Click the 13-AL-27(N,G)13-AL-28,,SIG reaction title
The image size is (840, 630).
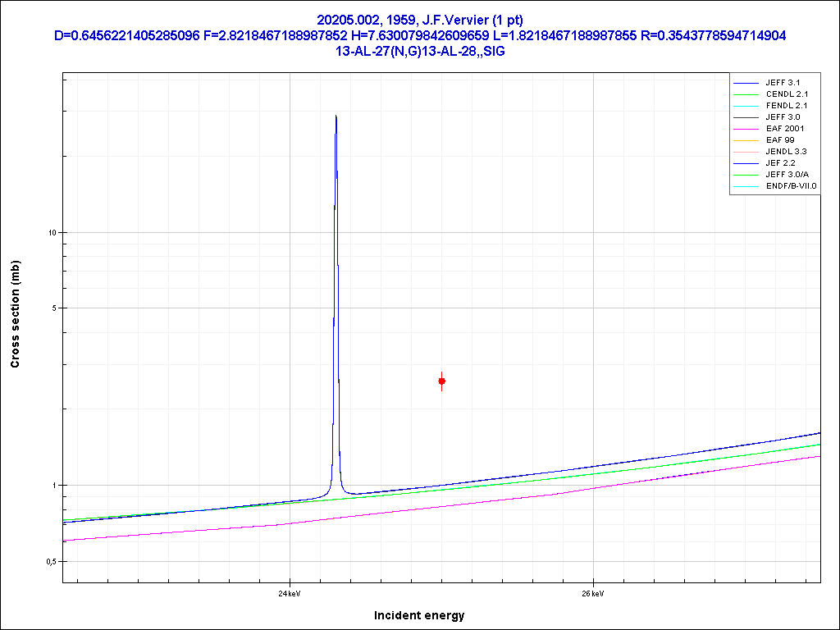(420, 50)
